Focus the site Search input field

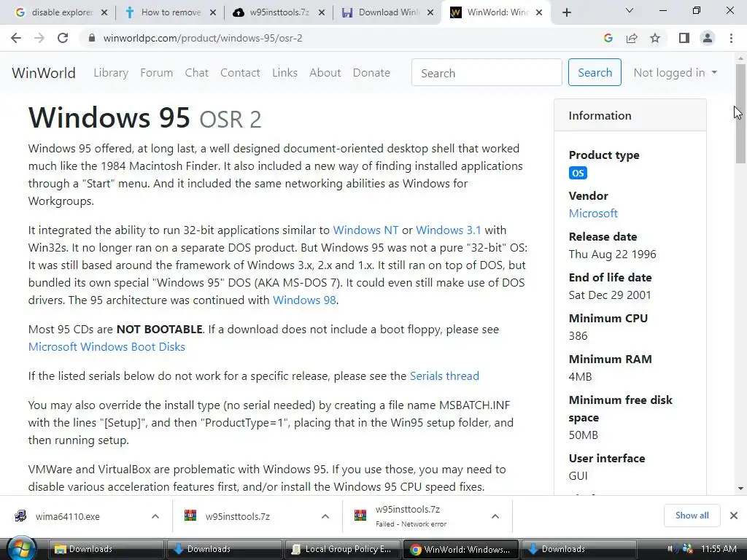(487, 72)
